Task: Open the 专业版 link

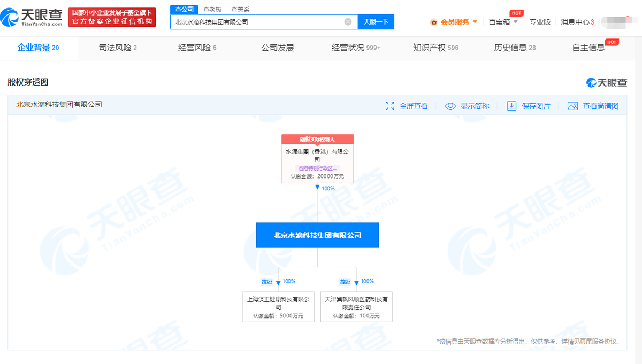Action: [540, 22]
